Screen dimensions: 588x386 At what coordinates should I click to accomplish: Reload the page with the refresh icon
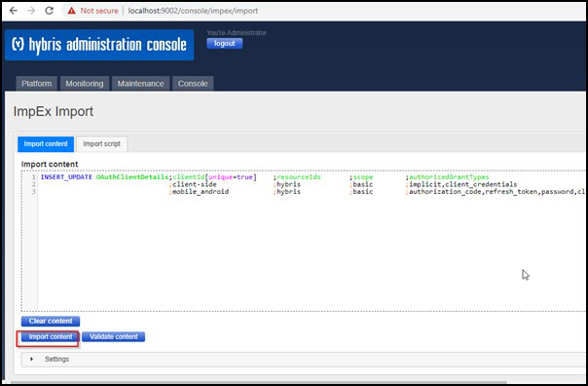49,11
